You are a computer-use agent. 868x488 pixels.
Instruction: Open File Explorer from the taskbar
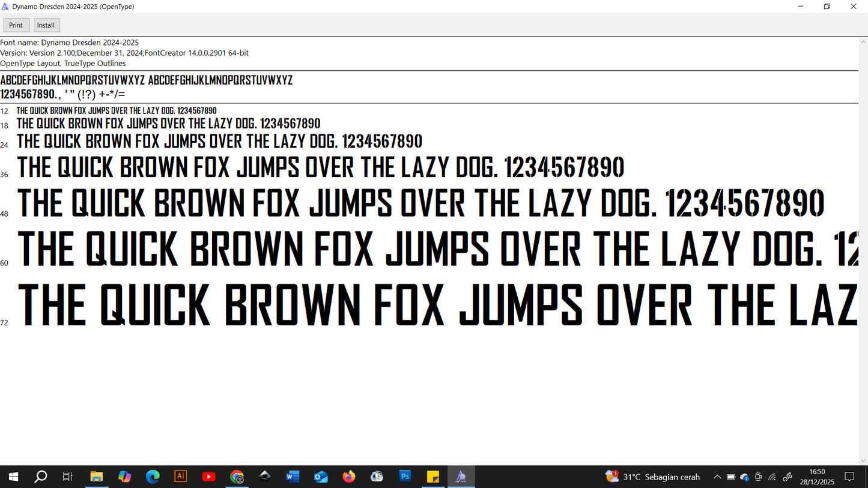96,477
